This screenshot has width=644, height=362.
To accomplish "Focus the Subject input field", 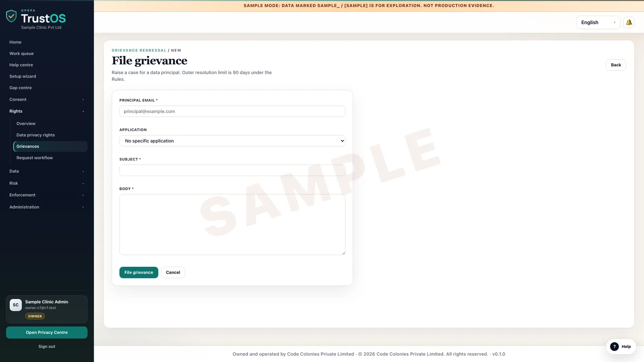I will pyautogui.click(x=232, y=171).
